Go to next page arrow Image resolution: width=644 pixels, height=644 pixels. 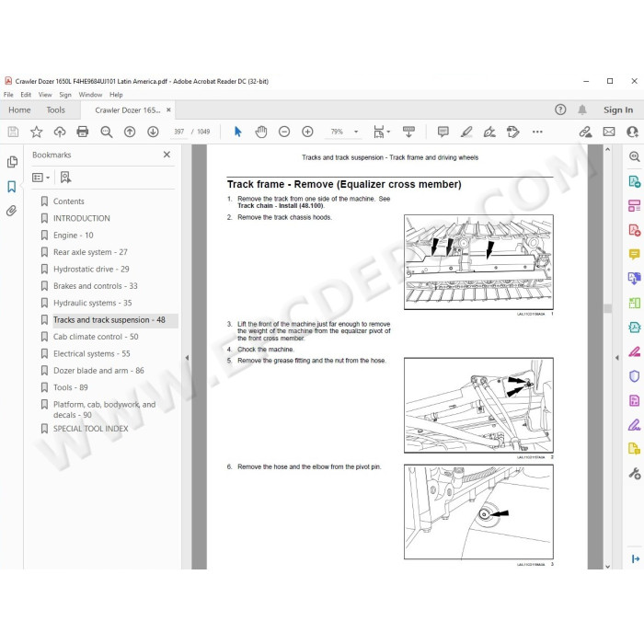tap(153, 132)
